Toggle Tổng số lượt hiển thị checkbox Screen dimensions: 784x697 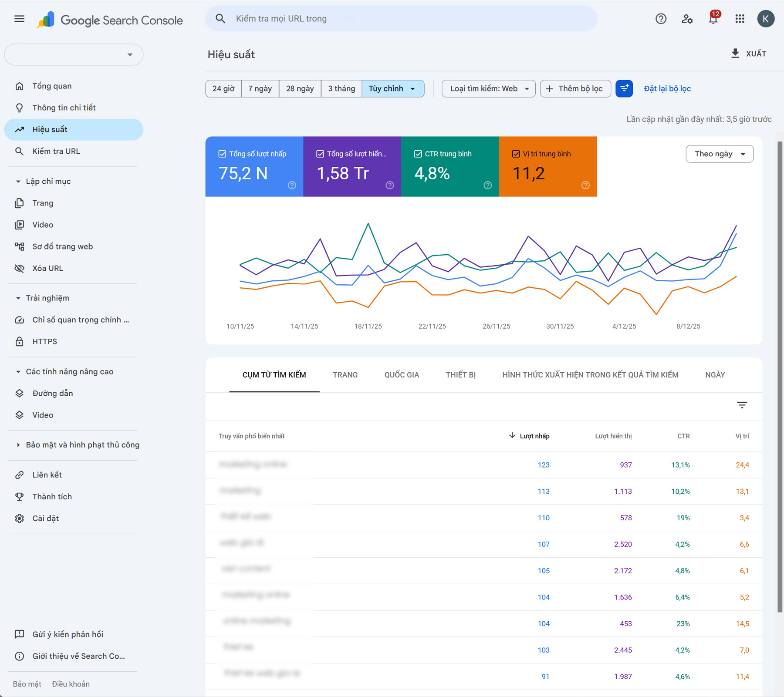tap(320, 154)
